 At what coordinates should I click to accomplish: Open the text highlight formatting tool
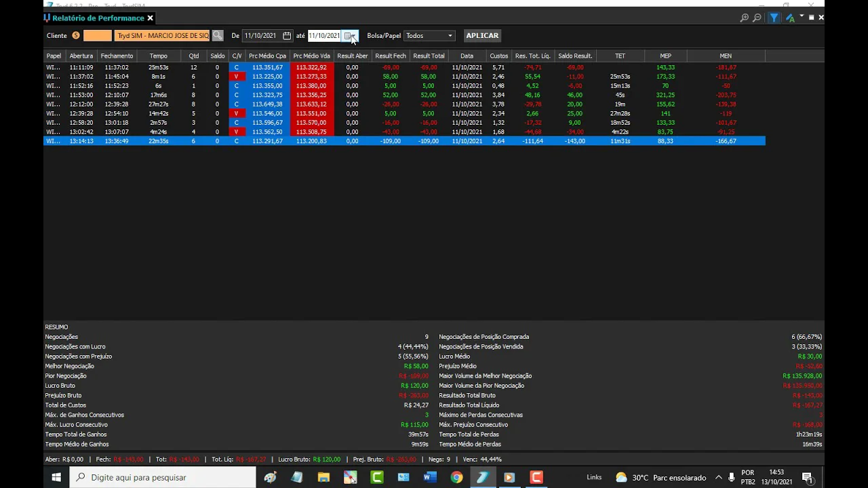coord(789,18)
